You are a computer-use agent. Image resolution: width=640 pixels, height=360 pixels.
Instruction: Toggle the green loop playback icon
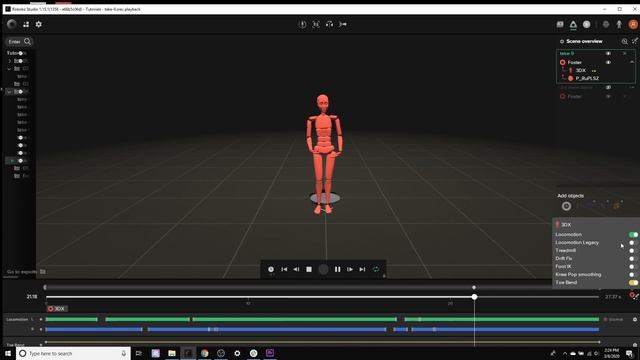click(x=376, y=269)
